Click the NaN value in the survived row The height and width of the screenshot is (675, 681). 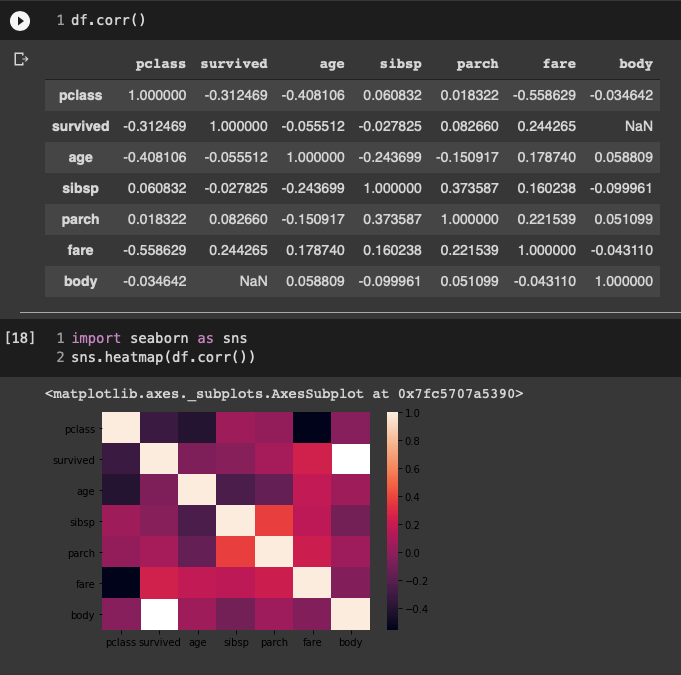636,126
